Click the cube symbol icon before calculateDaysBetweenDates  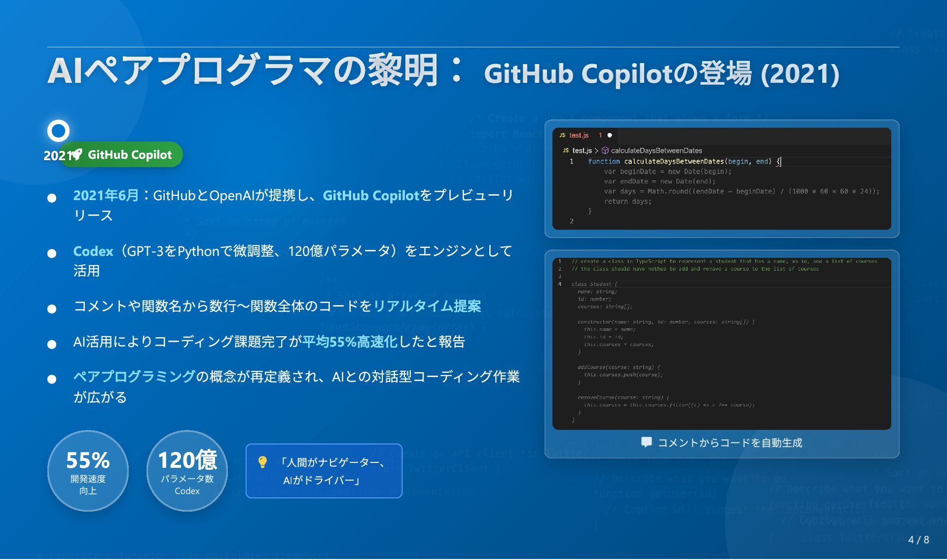pyautogui.click(x=605, y=150)
